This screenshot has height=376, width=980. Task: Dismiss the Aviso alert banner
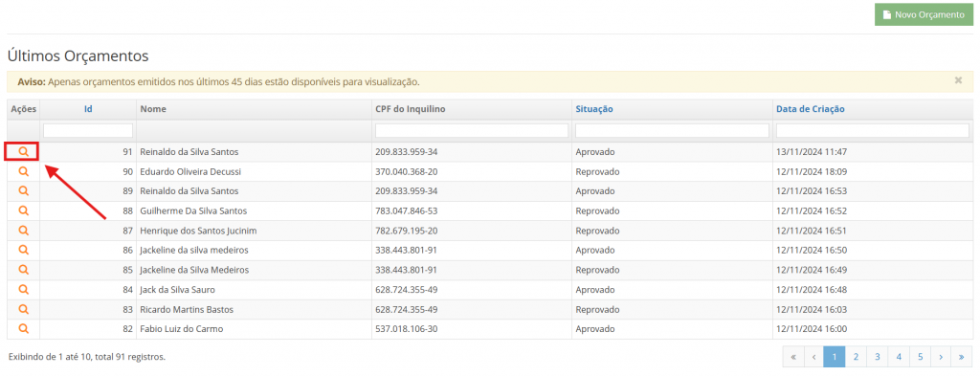[x=958, y=80]
